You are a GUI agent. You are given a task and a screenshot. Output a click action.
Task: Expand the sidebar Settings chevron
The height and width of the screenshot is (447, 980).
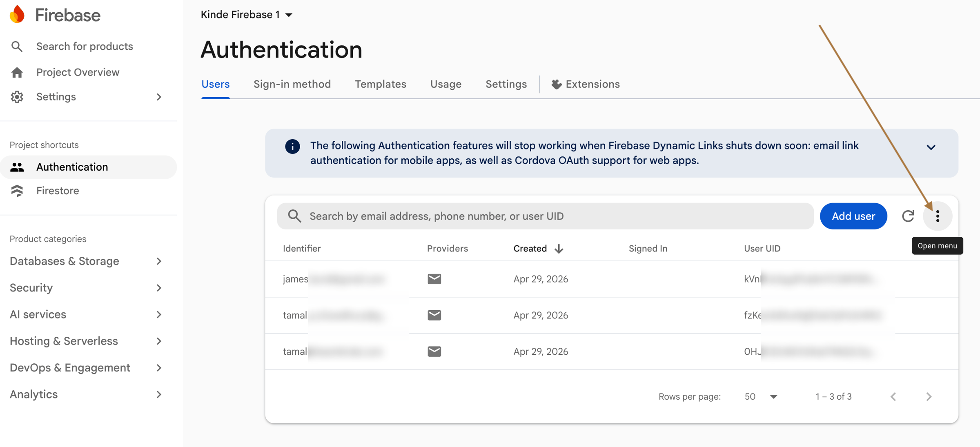coord(159,97)
